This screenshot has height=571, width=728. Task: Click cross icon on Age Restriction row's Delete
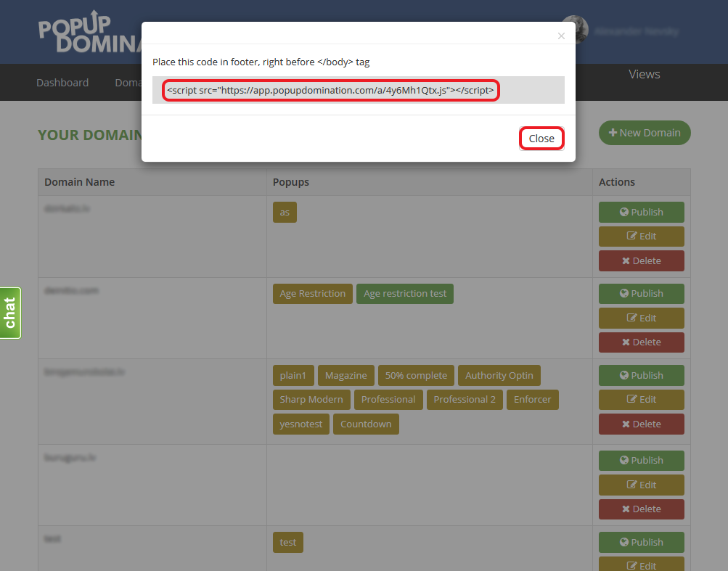click(626, 342)
